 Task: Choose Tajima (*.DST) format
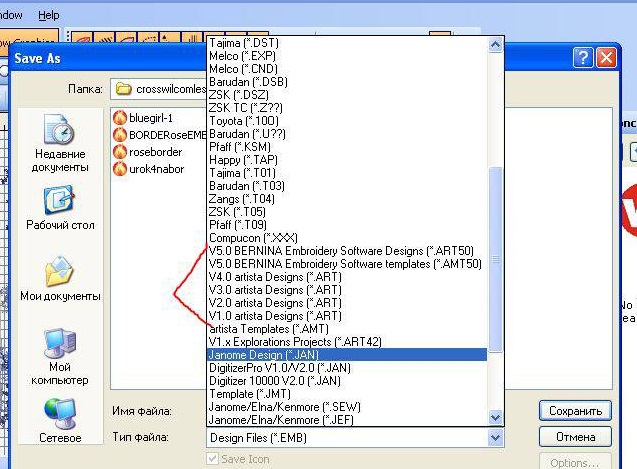click(347, 43)
